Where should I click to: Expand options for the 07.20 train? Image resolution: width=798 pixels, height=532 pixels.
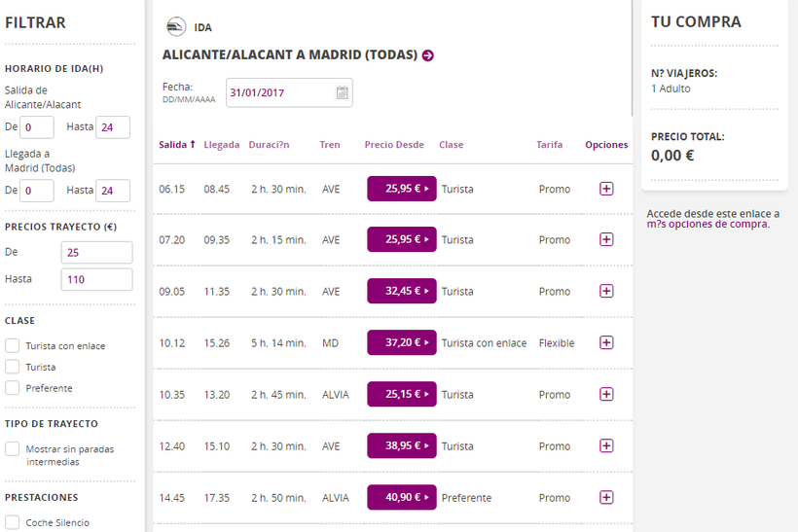606,239
